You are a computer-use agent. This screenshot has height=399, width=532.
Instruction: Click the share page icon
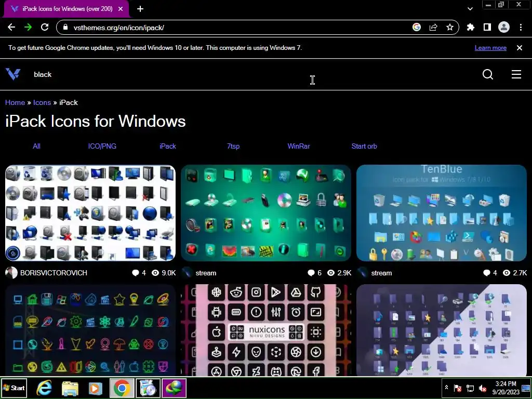pyautogui.click(x=433, y=27)
